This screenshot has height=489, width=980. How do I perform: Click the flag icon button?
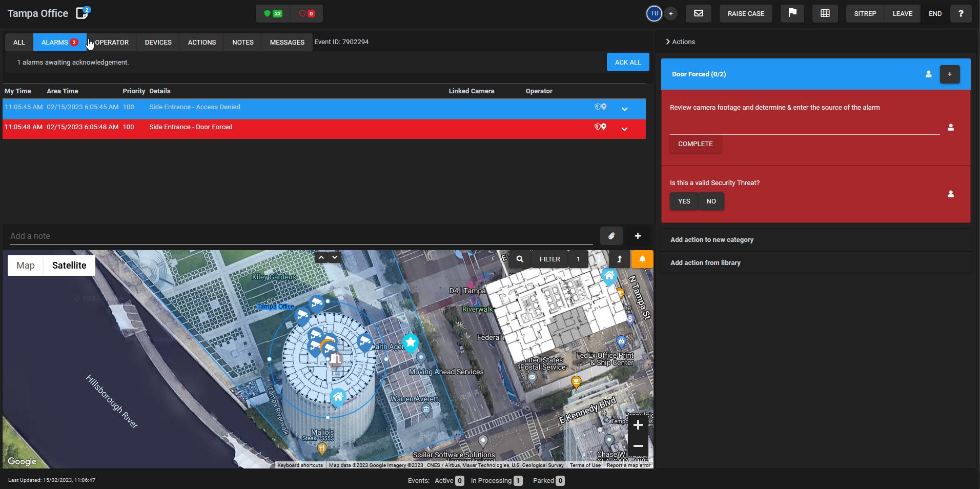coord(792,13)
